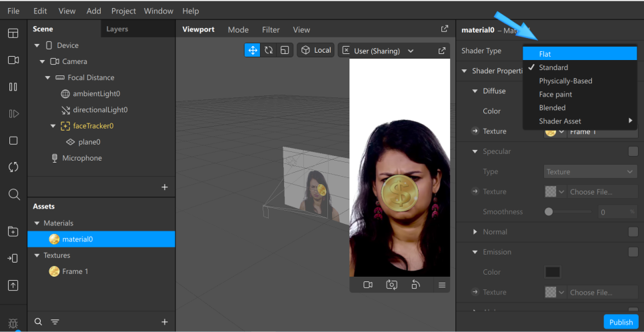The width and height of the screenshot is (644, 332).
Task: Pop out the simulator preview
Action: 442,51
